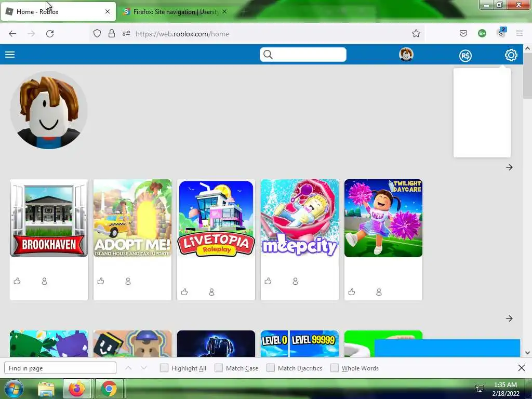
Task: Open File Explorer from the taskbar
Action: [46, 389]
